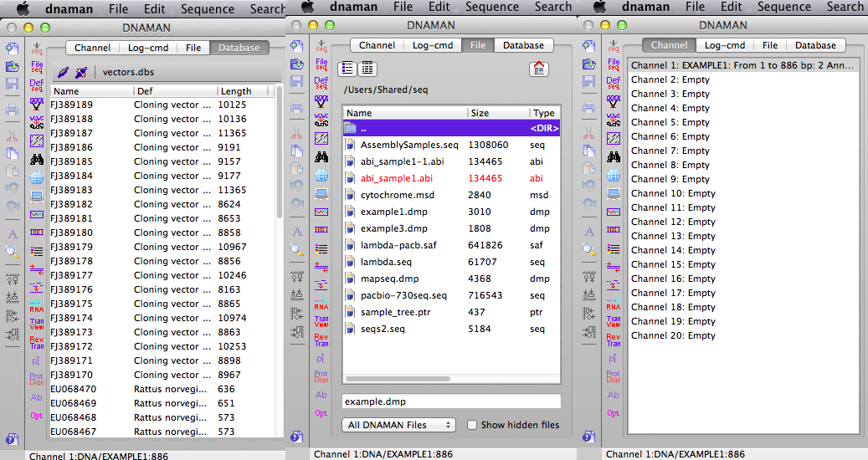This screenshot has width=868, height=460.
Task: Click the home directory icon in File panel
Action: click(538, 69)
